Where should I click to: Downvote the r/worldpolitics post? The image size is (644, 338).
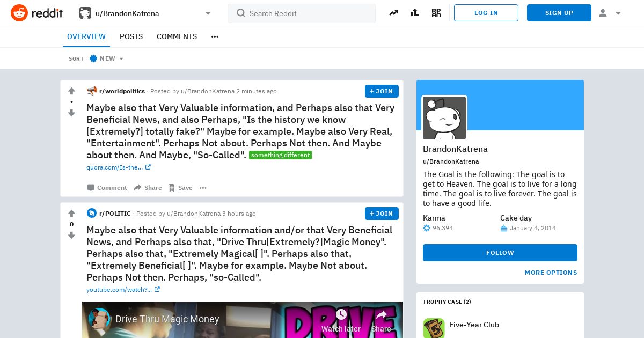point(71,113)
